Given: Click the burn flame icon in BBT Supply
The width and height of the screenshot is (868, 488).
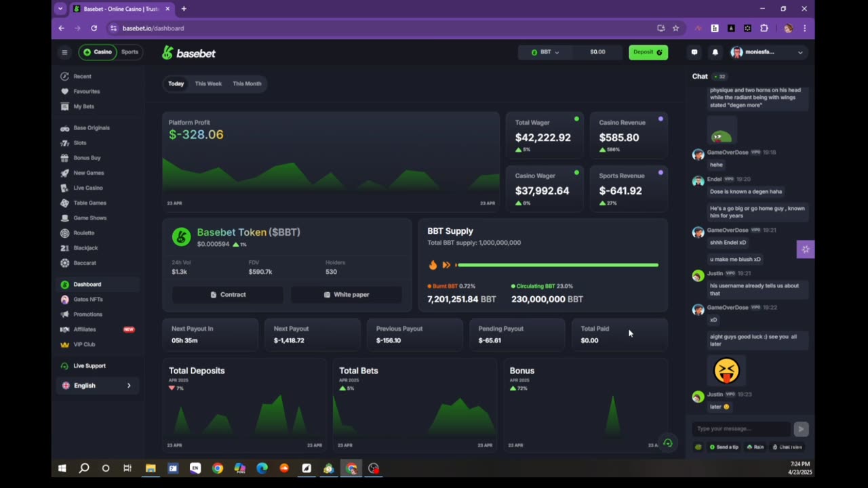Looking at the screenshot, I should pyautogui.click(x=433, y=265).
